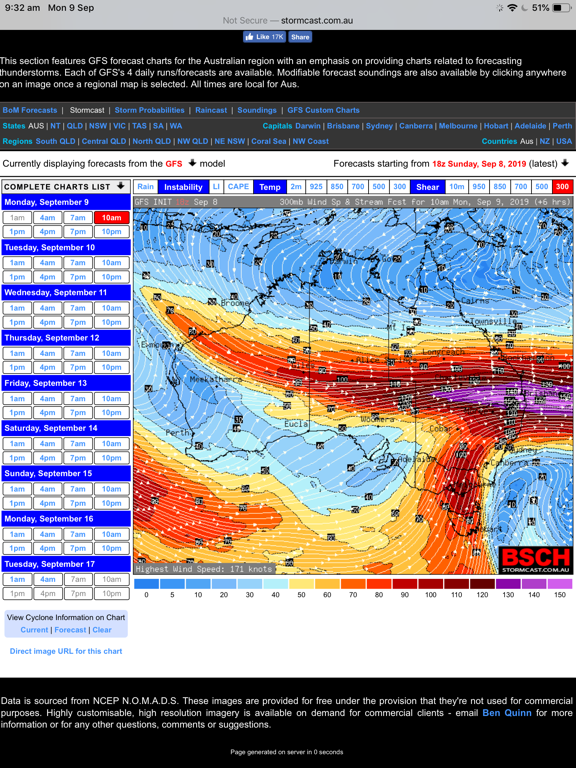Select VIC state map
Screen dimensions: 576x768
(x=120, y=126)
